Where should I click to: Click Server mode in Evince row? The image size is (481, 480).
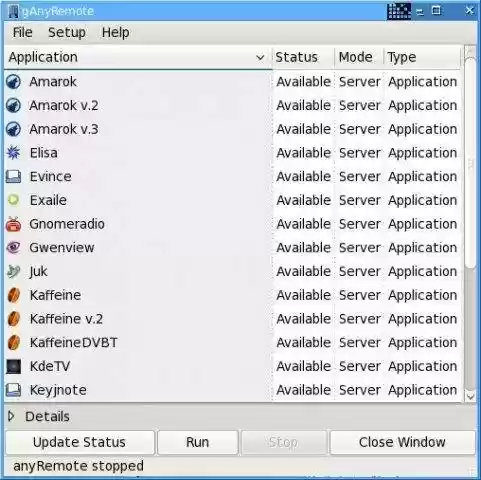click(359, 176)
